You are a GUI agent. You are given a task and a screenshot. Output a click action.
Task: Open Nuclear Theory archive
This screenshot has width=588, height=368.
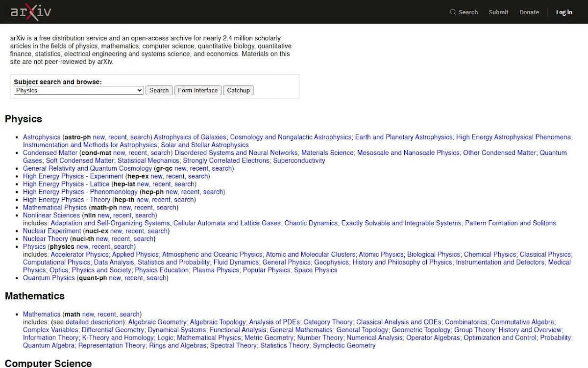coord(46,239)
